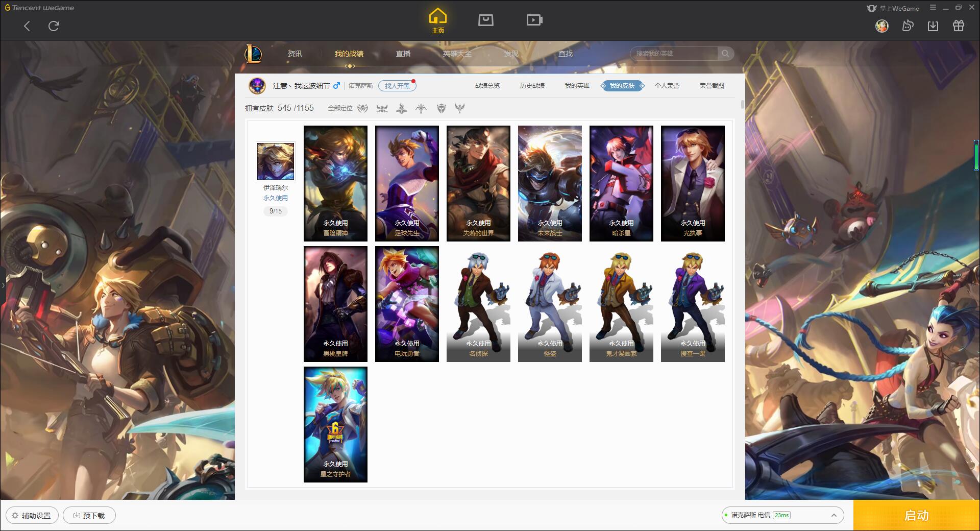
Task: Open the 资讯 tab
Action: click(295, 53)
